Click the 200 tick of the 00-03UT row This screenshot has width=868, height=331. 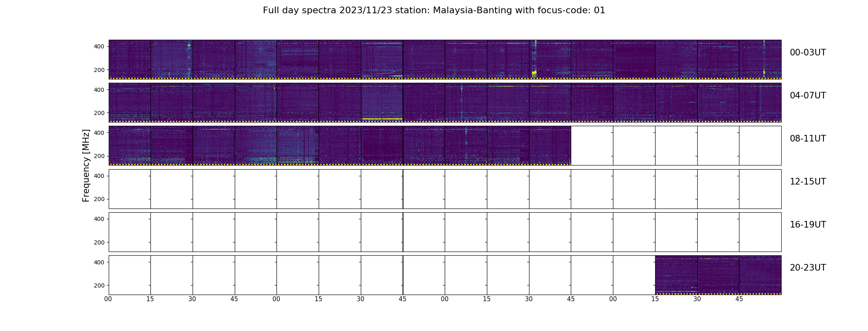[99, 70]
